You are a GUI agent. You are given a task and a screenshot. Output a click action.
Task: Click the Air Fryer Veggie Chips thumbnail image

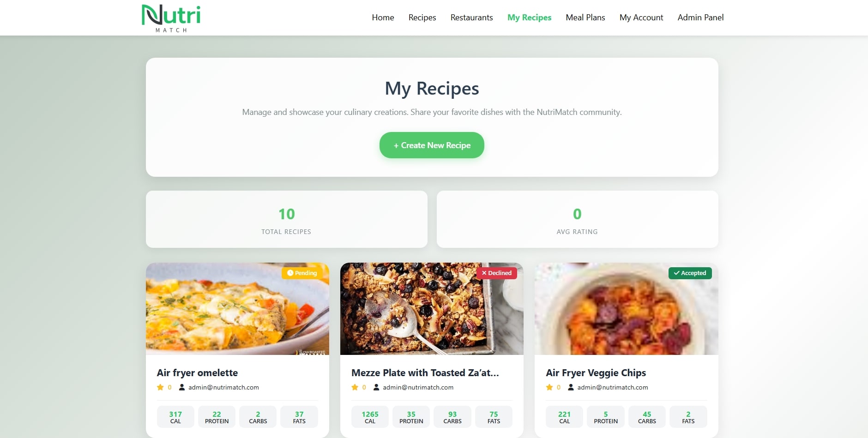pyautogui.click(x=627, y=309)
